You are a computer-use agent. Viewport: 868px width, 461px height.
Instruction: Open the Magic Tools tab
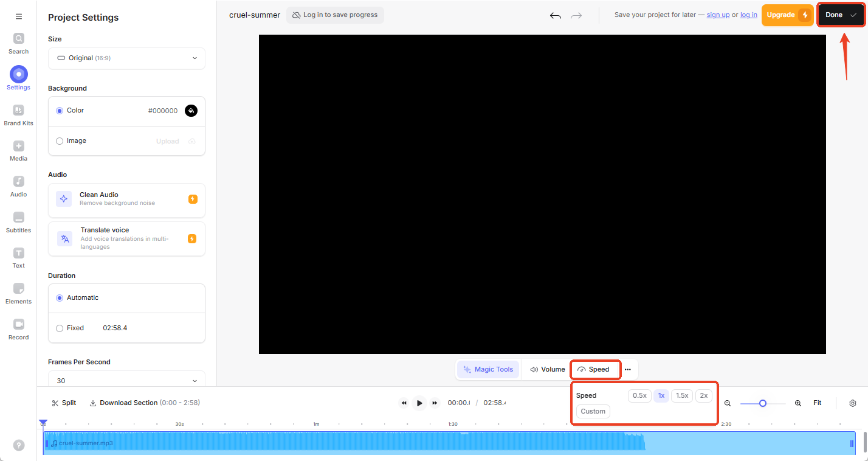488,370
